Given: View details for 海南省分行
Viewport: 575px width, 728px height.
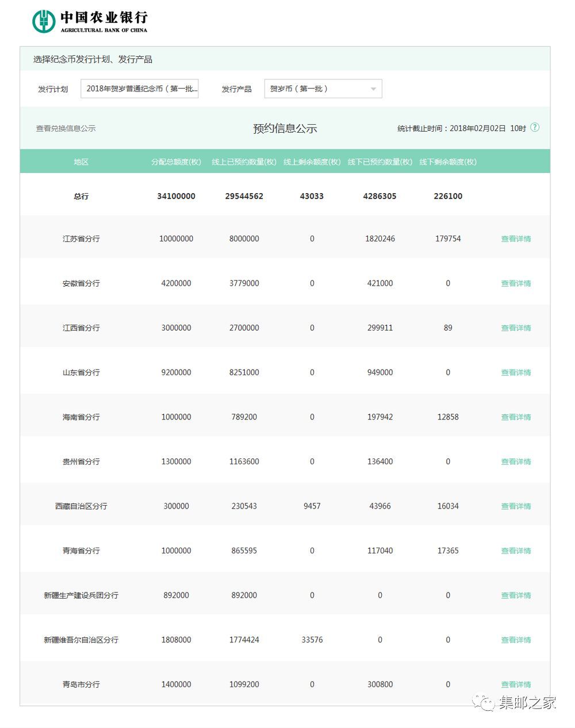Looking at the screenshot, I should (x=516, y=417).
